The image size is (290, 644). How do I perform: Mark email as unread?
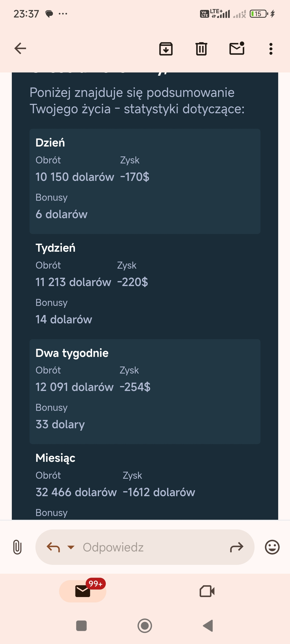click(x=237, y=48)
